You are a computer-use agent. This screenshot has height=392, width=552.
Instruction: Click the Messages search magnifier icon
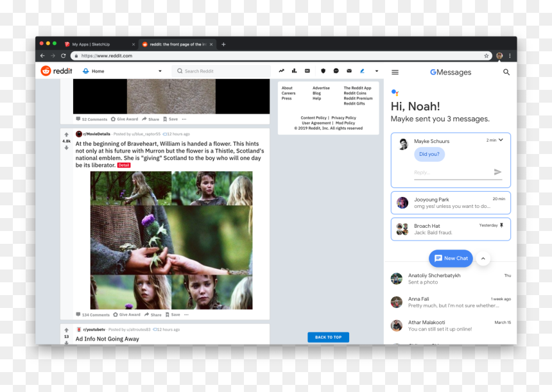tap(506, 72)
